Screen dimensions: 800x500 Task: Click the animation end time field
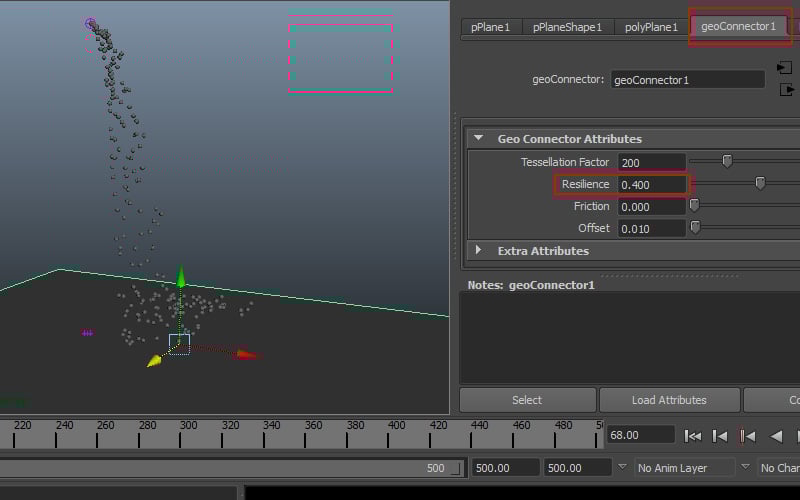[577, 468]
